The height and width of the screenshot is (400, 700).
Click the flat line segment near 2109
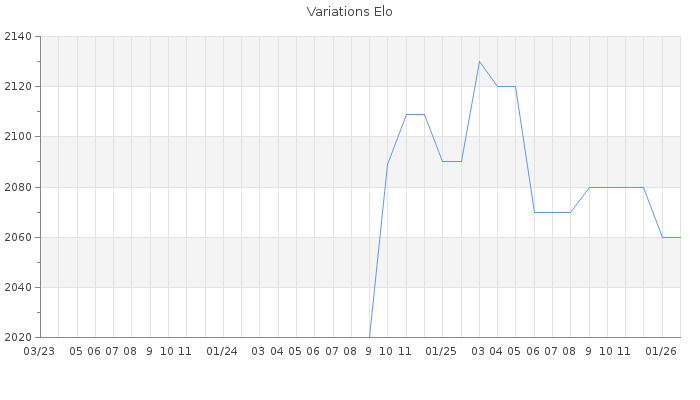[x=415, y=114]
